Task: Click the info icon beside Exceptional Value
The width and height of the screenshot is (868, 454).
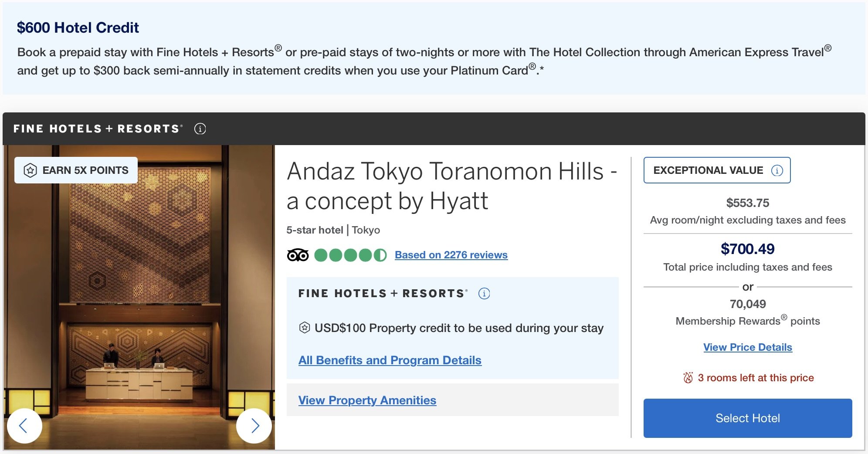Action: click(x=777, y=170)
